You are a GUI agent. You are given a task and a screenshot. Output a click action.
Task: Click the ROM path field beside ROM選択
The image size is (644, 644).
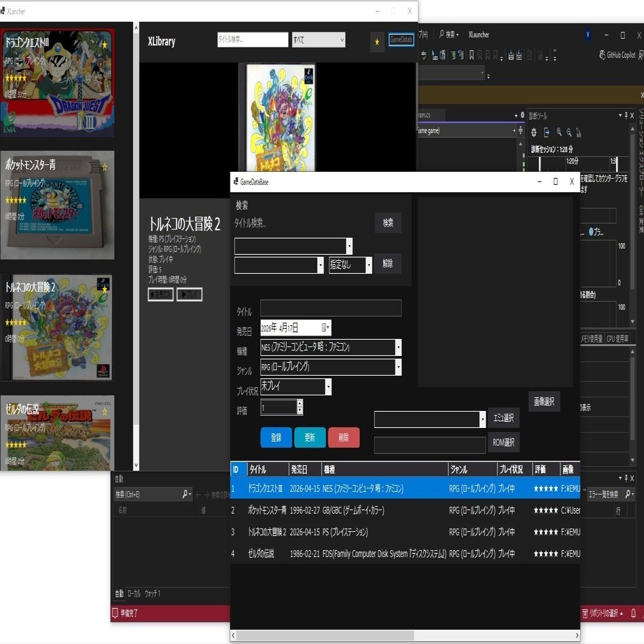429,445
